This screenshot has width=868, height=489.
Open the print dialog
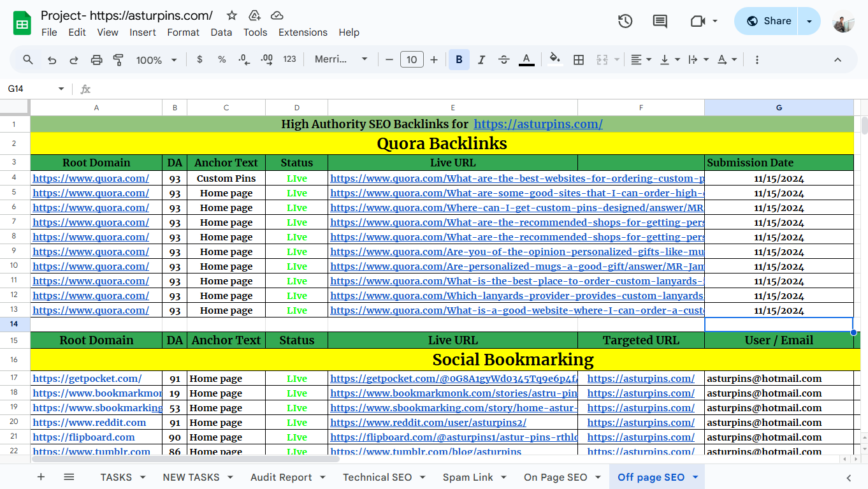coord(96,59)
